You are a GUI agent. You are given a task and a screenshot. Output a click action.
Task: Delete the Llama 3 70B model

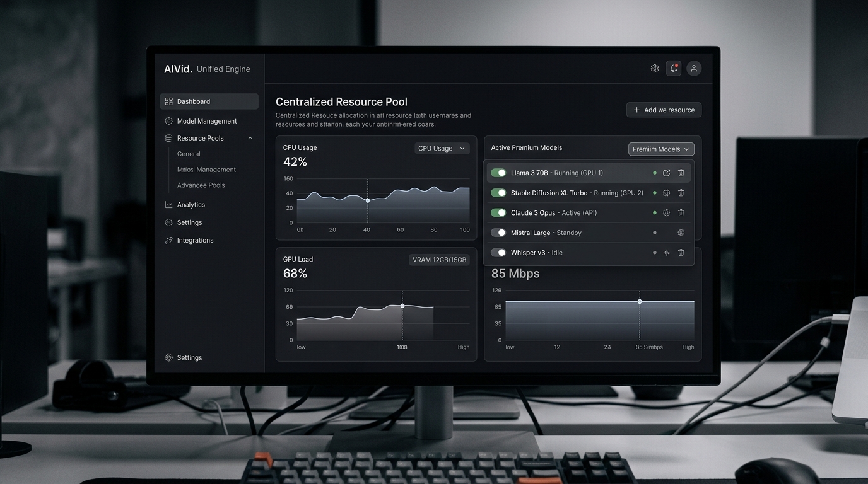(x=681, y=173)
